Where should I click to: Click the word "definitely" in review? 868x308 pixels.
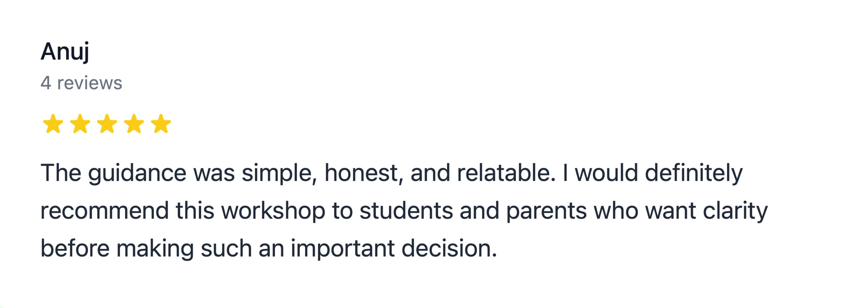(693, 174)
